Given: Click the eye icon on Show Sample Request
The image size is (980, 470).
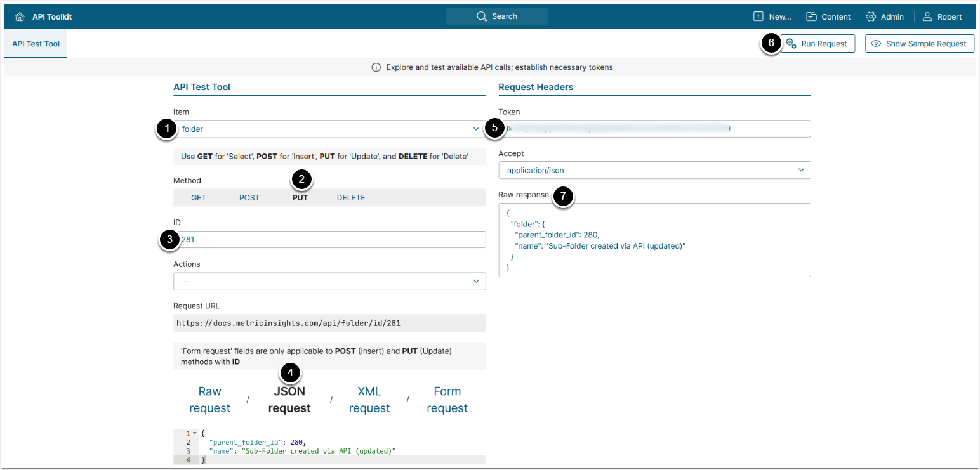Looking at the screenshot, I should coord(876,44).
